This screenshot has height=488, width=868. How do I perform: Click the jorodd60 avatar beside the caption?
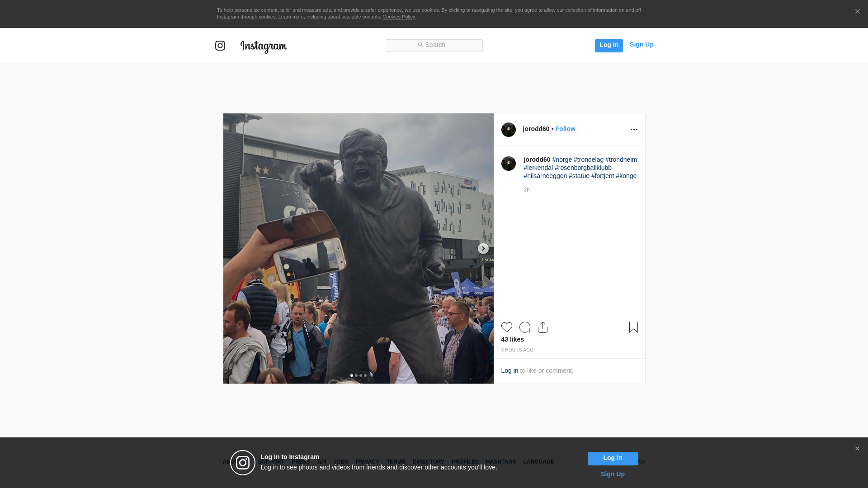(509, 164)
